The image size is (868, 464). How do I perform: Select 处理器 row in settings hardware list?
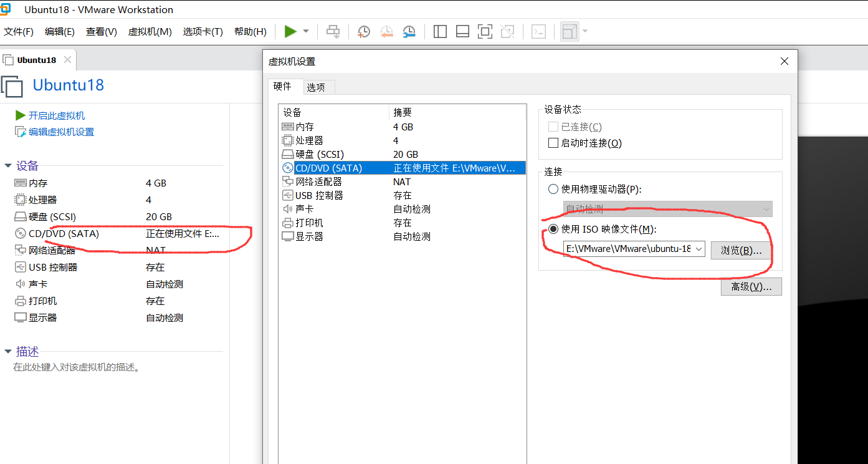click(402, 140)
